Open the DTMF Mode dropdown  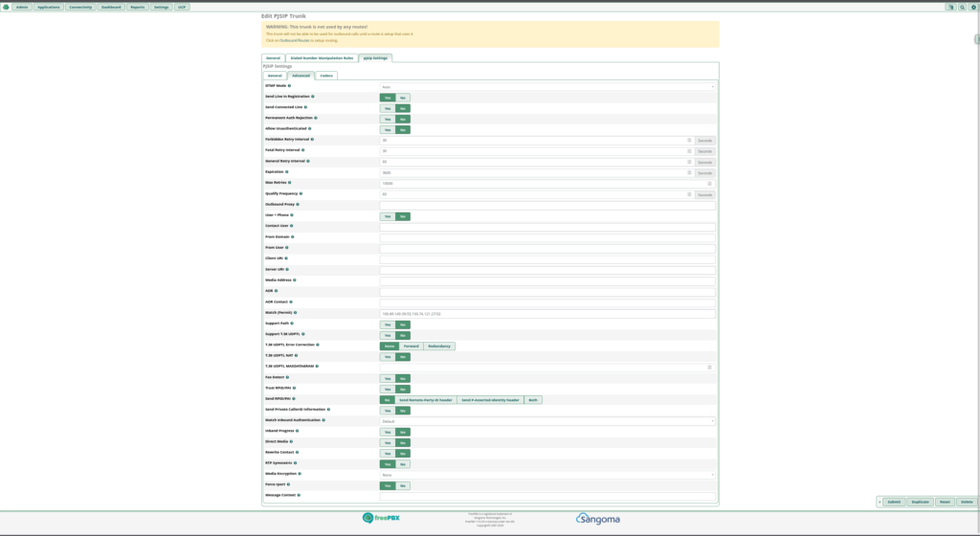pyautogui.click(x=547, y=86)
